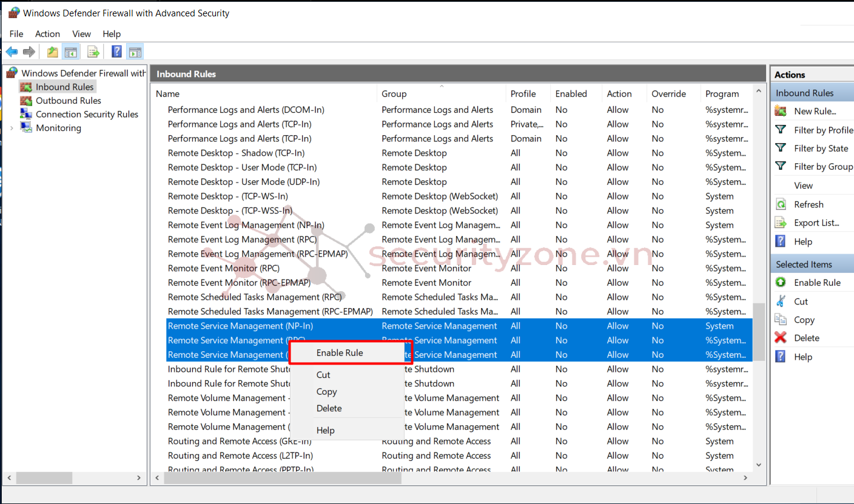The image size is (854, 504).
Task: Choose Cut in the context menu
Action: (347, 375)
